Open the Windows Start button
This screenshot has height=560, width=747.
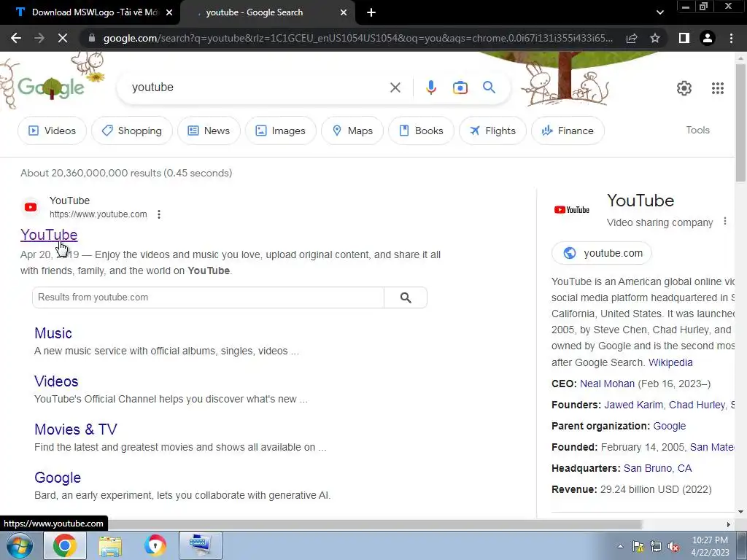tap(19, 545)
